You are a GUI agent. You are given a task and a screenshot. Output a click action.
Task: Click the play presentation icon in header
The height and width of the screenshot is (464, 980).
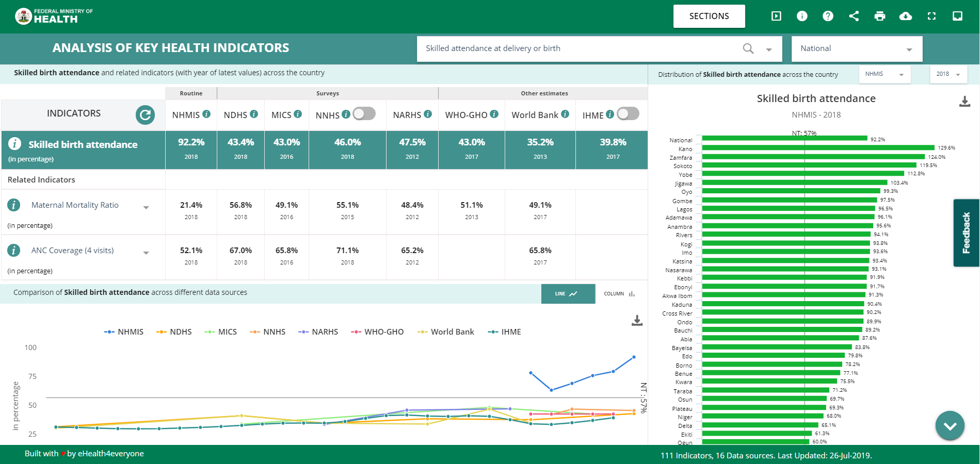coord(776,16)
